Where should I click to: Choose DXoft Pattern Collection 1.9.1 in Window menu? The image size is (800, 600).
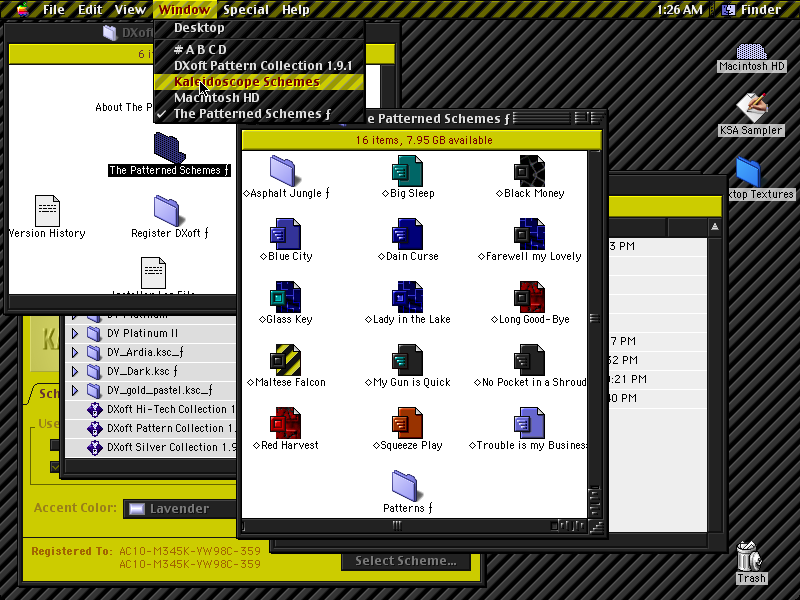(259, 66)
